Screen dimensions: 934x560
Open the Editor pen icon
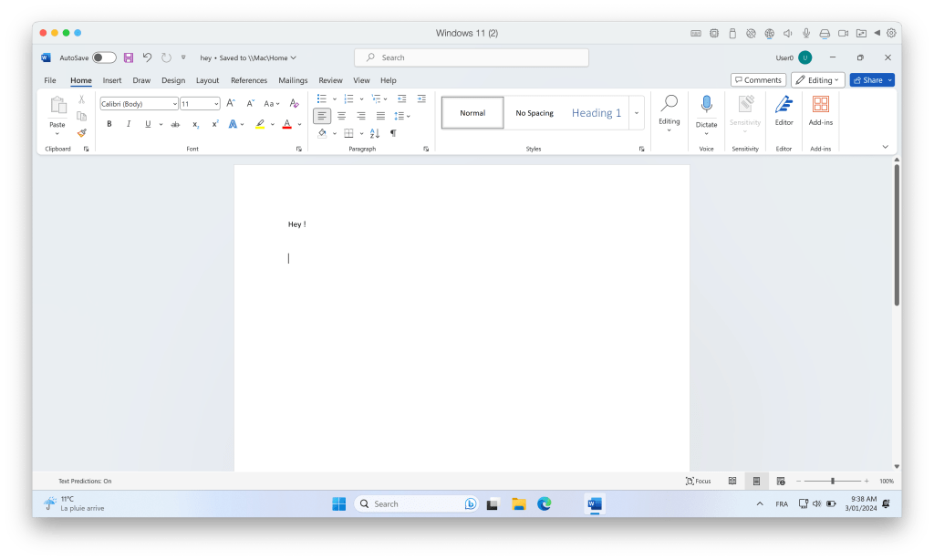[784, 109]
